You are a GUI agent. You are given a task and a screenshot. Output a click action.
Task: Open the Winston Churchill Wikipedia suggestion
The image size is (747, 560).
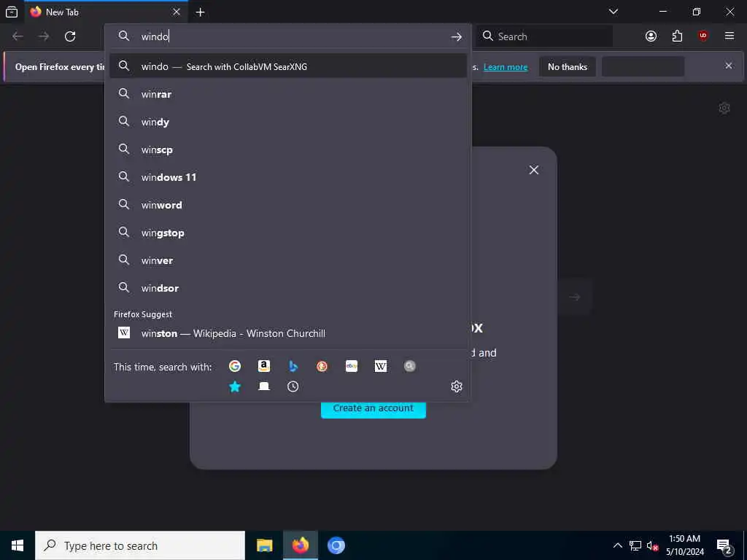[x=287, y=333]
